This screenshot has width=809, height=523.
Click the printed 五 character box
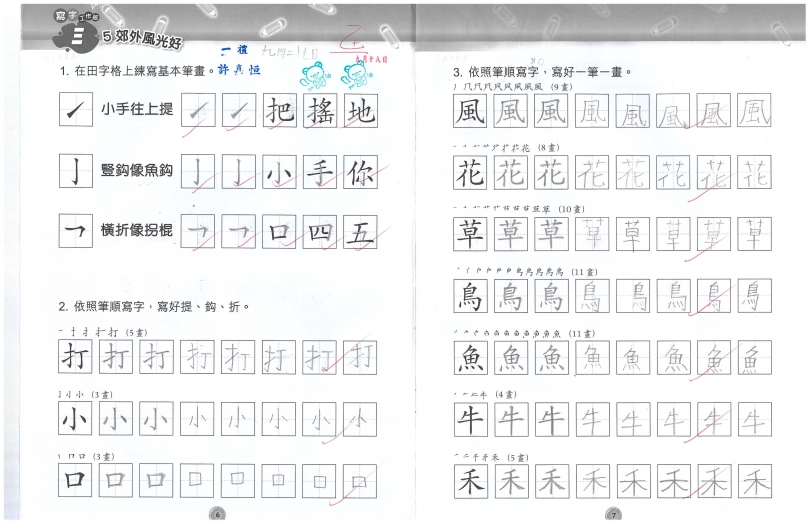click(x=359, y=233)
